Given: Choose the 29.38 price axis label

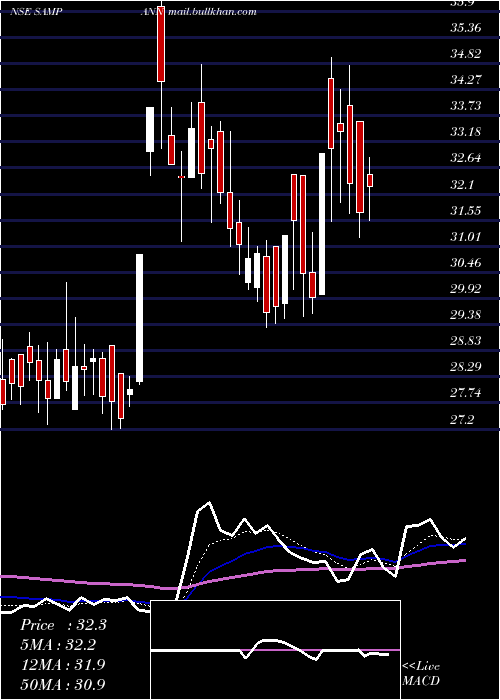Looking at the screenshot, I should click(466, 315).
